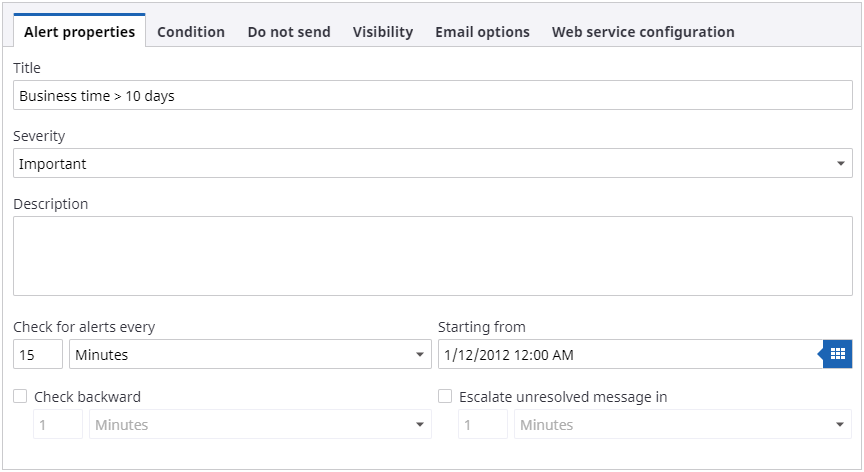Screen dimensions: 864x472
Task: Open the Do not send tab
Action: pyautogui.click(x=289, y=32)
